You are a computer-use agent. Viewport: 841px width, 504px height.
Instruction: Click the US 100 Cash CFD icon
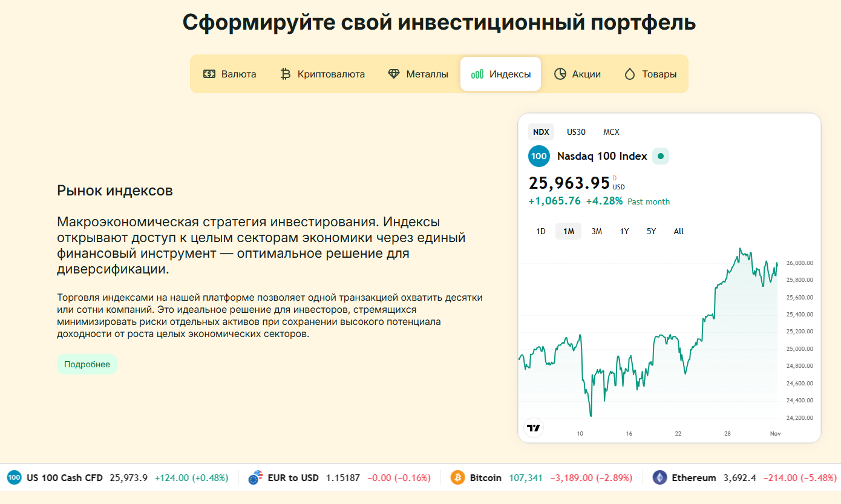(x=14, y=477)
